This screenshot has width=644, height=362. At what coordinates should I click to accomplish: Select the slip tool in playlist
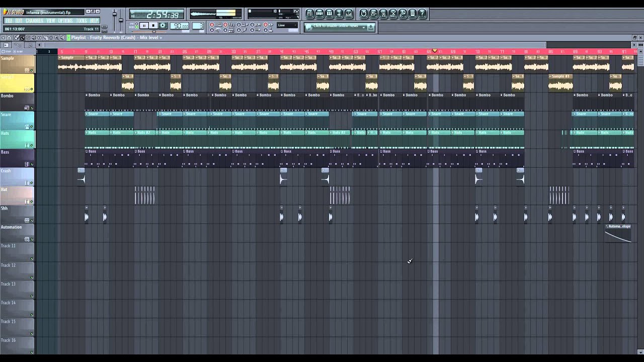(x=39, y=38)
